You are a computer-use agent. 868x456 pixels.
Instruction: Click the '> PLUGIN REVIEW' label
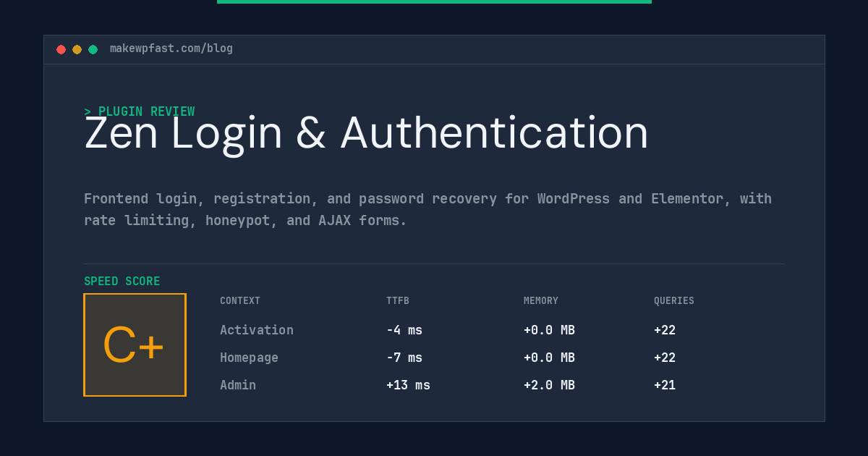coord(140,111)
